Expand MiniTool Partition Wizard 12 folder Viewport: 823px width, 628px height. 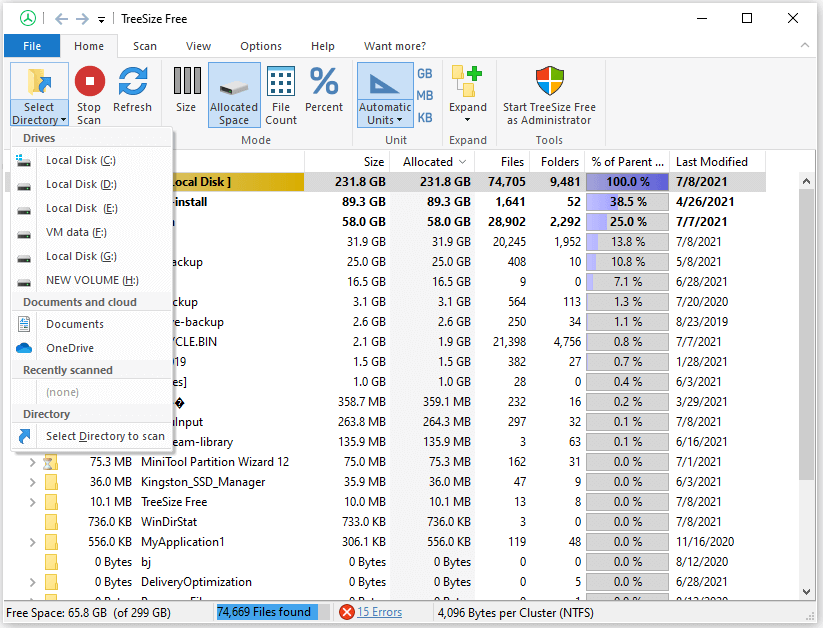click(33, 462)
